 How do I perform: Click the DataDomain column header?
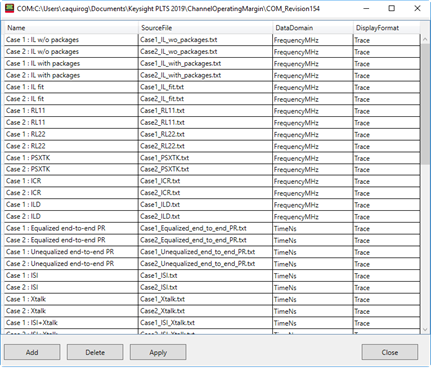313,28
